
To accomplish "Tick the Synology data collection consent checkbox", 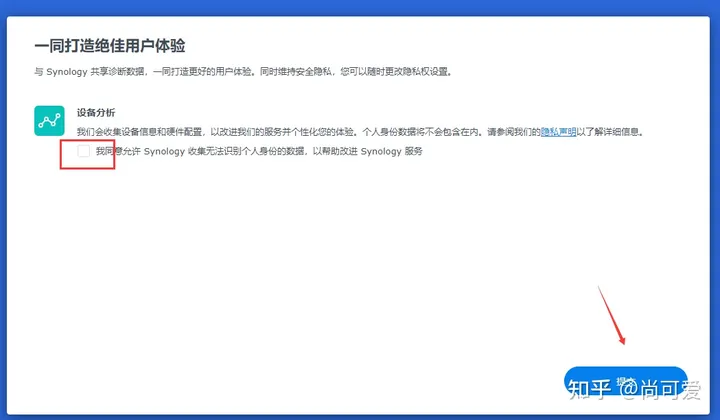I will (84, 151).
